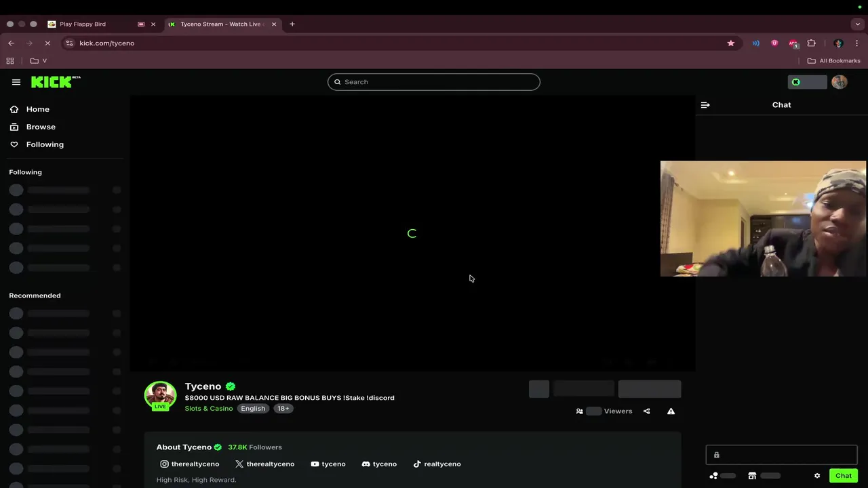Image resolution: width=868 pixels, height=488 pixels.
Task: Report the stream with warning icon
Action: pos(671,411)
